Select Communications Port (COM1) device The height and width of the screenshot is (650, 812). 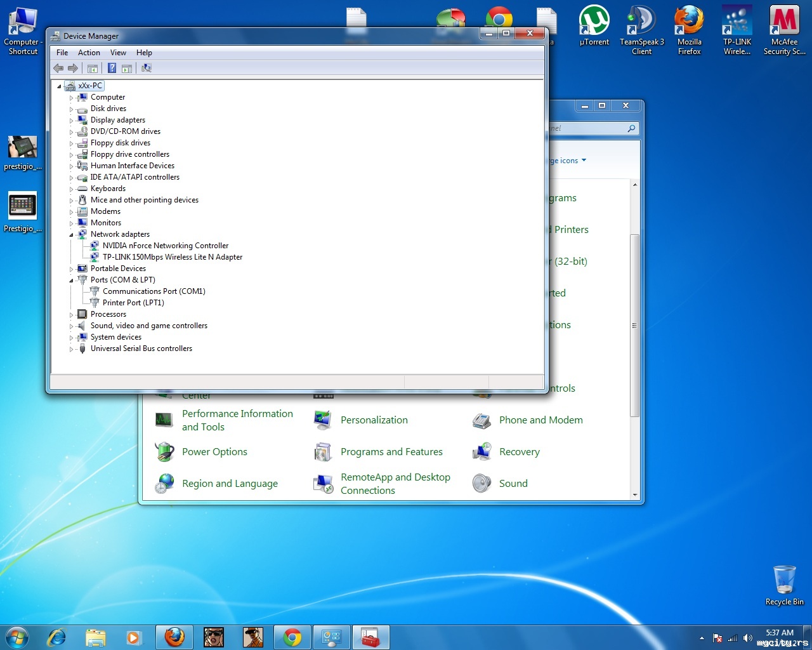[154, 291]
